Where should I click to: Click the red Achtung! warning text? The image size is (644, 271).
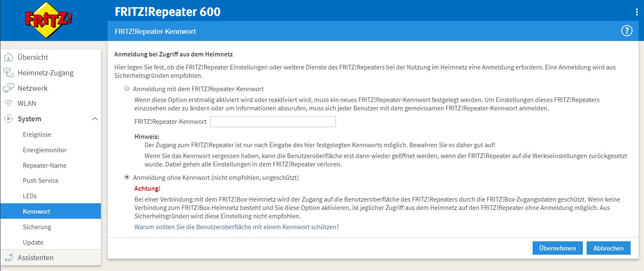[x=147, y=189]
